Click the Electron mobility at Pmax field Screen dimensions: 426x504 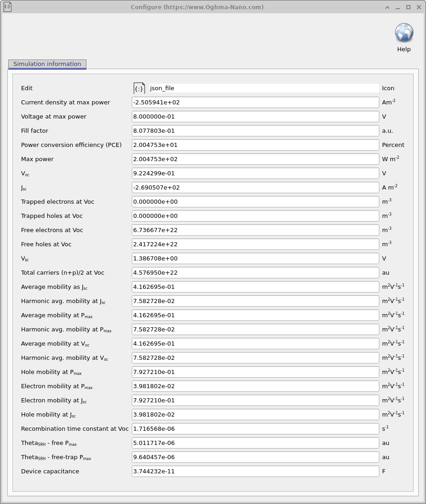[255, 386]
